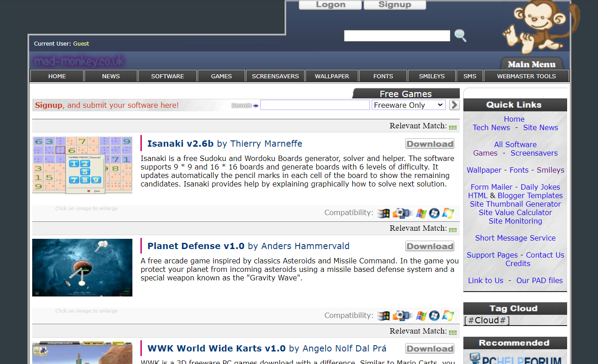Image resolution: width=598 pixels, height=364 pixels.
Task: Click the arrow go button beside Freeware Only
Action: coord(454,105)
